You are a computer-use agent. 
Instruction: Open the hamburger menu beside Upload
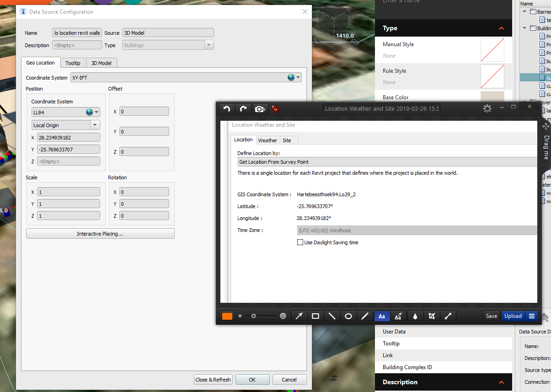[532, 316]
